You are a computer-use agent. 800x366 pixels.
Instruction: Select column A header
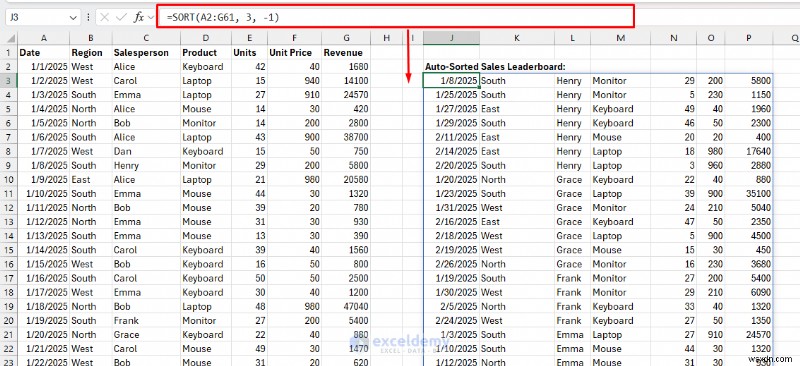pyautogui.click(x=43, y=38)
